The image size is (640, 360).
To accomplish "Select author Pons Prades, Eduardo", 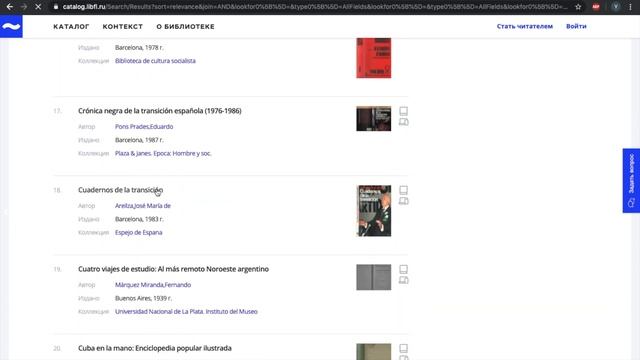I will click(144, 127).
